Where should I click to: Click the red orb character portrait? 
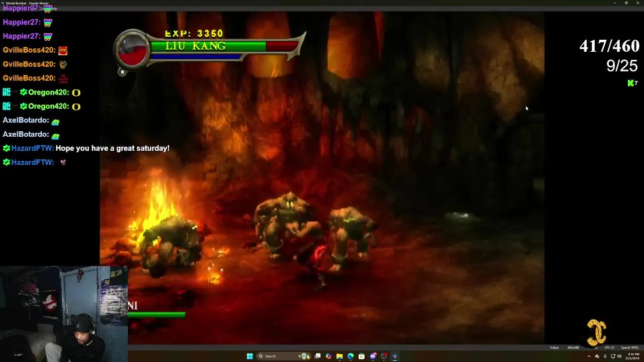point(133,49)
